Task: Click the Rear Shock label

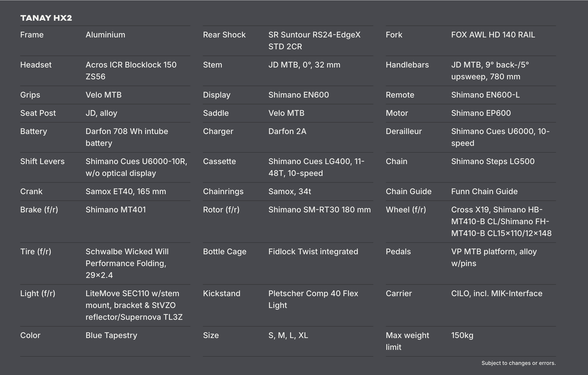Action: click(224, 35)
